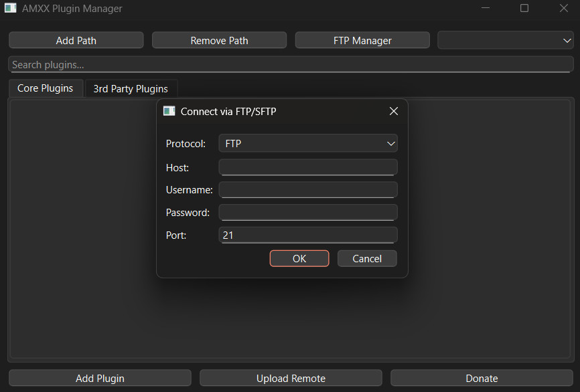Click the AMXX Plugin Manager title bar icon
The width and height of the screenshot is (580, 392).
[10, 8]
